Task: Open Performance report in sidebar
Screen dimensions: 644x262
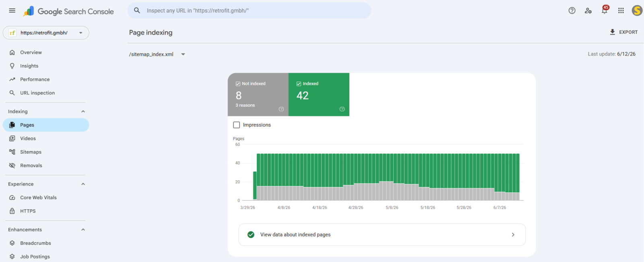Action: (46, 79)
